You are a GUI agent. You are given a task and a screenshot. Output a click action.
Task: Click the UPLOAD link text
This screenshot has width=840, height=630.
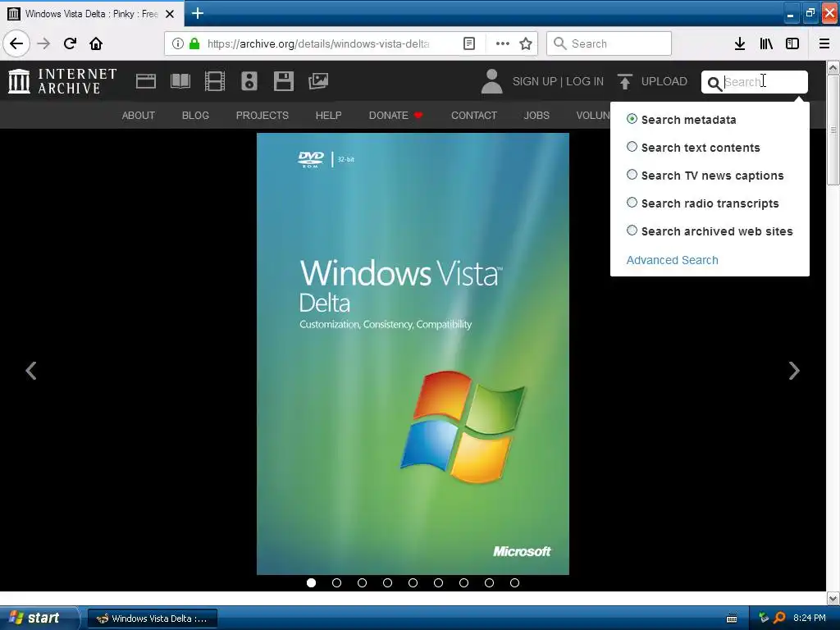[664, 81]
